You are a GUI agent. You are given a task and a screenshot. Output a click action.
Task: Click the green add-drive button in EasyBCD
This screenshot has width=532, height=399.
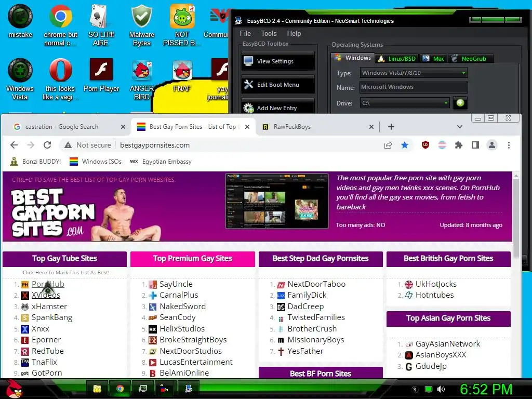tap(460, 103)
